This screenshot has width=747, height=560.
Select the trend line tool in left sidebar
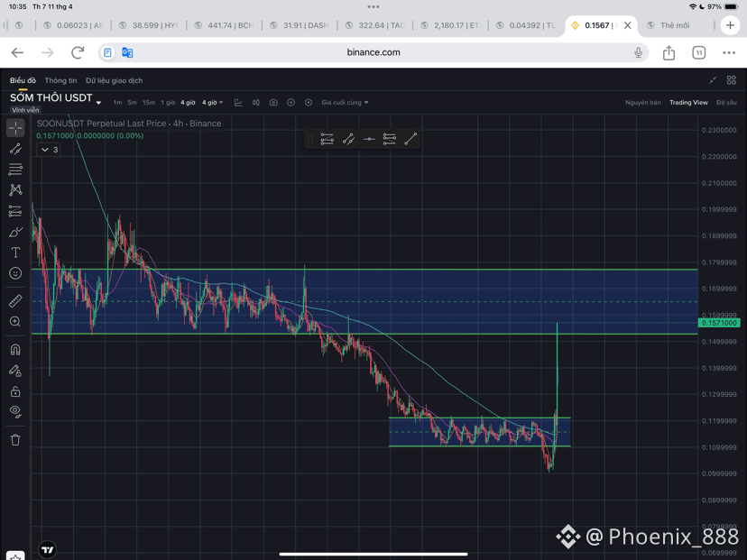pos(15,149)
